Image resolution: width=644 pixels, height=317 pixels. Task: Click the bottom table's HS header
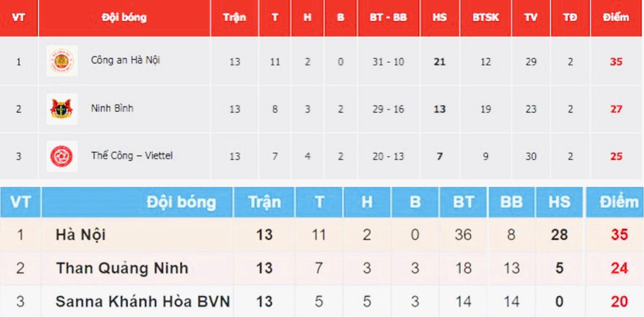click(559, 203)
